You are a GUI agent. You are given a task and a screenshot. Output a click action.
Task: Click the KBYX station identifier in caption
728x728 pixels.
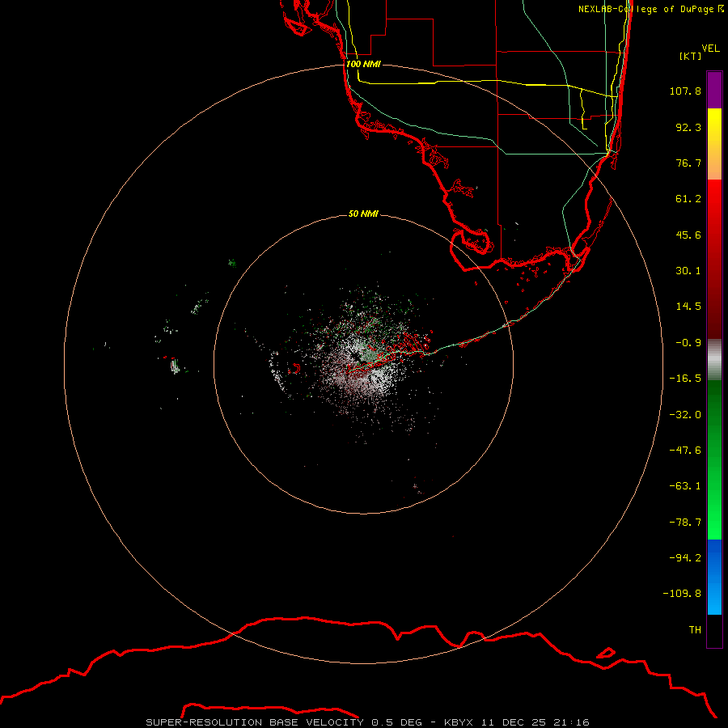click(459, 722)
